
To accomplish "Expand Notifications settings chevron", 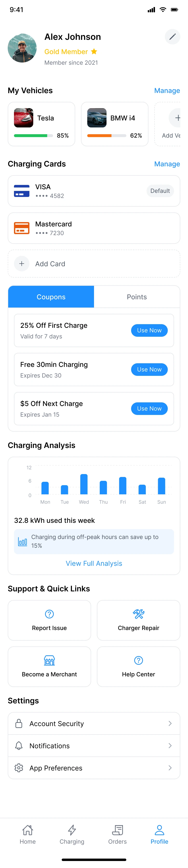I will (170, 746).
